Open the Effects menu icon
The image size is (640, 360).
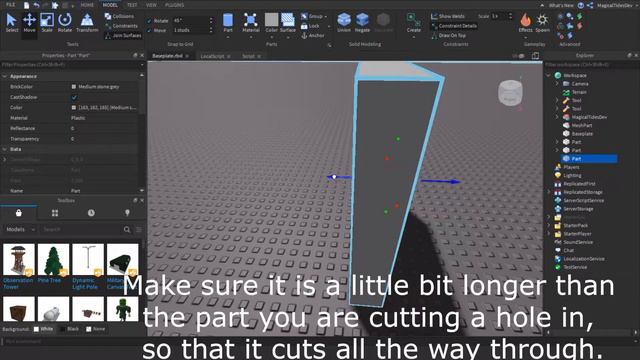click(525, 23)
